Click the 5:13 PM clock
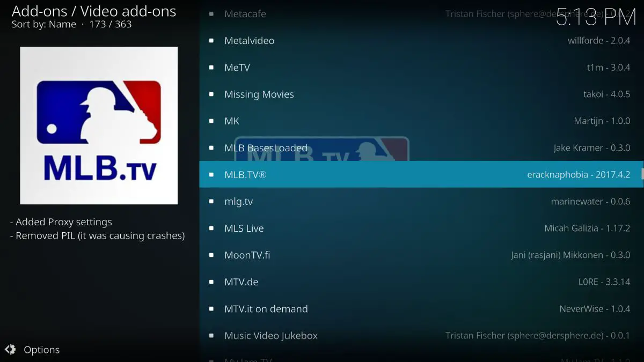Image resolution: width=644 pixels, height=362 pixels. [596, 17]
